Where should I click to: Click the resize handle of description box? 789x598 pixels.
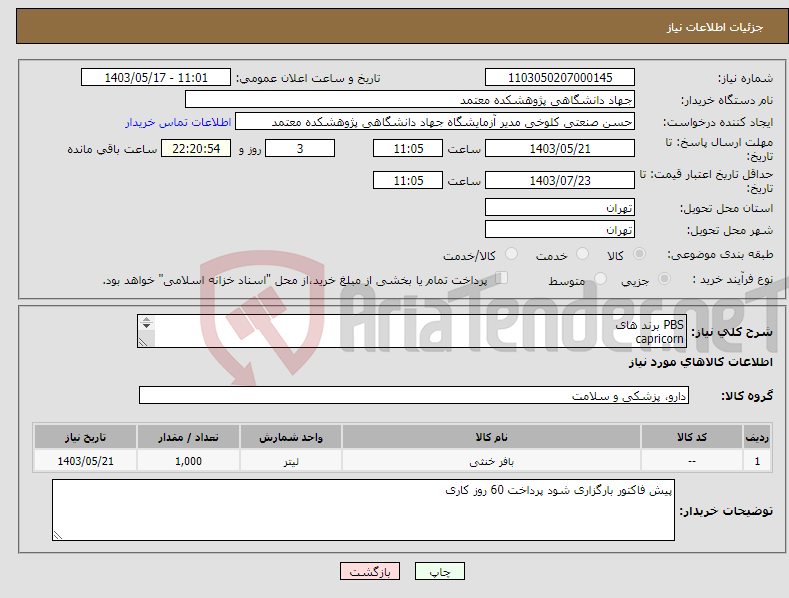tap(143, 342)
